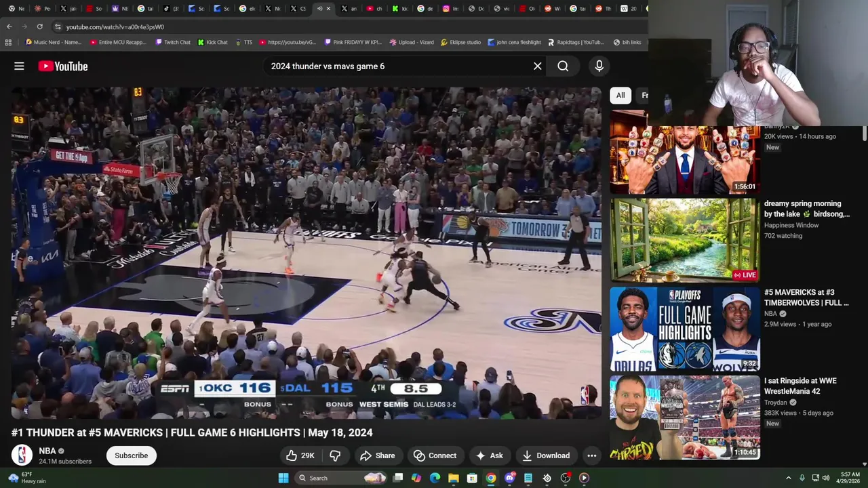The width and height of the screenshot is (868, 488).
Task: Open the Music Nerd bookmark
Action: click(53, 42)
